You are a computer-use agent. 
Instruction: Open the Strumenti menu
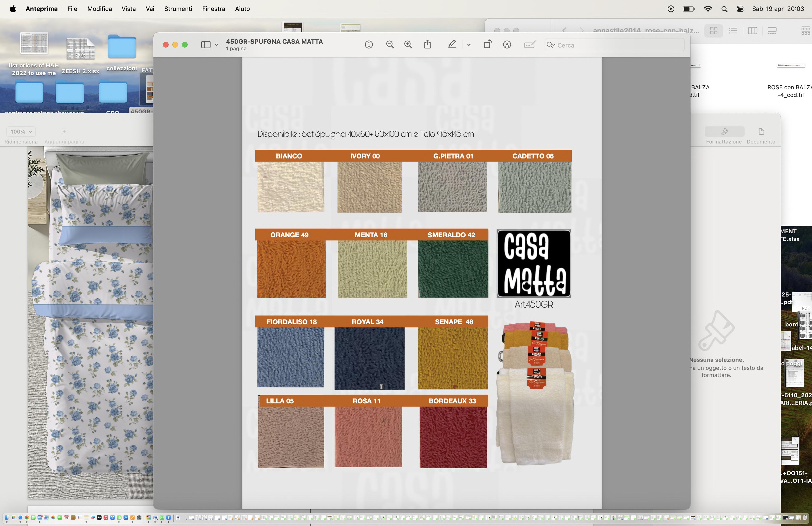click(x=178, y=9)
